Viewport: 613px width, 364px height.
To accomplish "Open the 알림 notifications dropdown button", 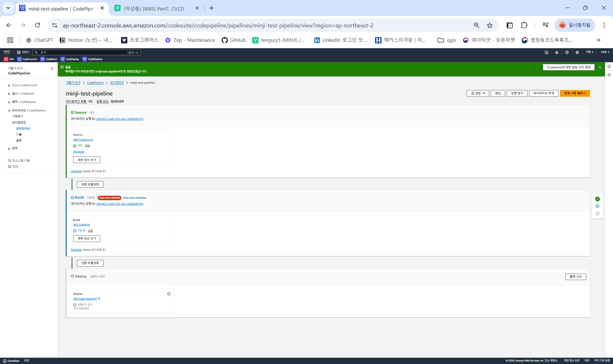I will pyautogui.click(x=478, y=93).
